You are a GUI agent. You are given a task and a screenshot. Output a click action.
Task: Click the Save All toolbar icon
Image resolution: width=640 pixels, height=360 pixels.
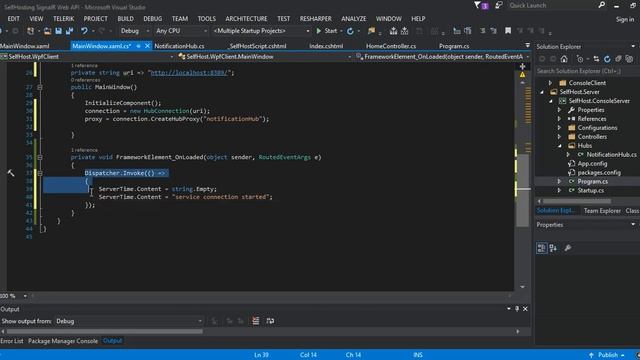[x=69, y=31]
